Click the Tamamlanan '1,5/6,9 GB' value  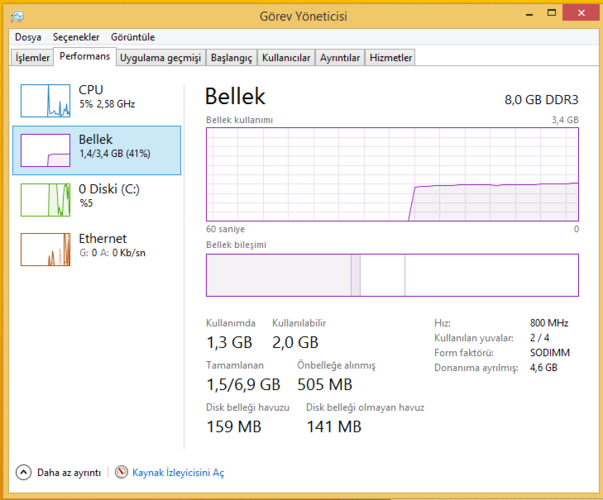pos(243,385)
